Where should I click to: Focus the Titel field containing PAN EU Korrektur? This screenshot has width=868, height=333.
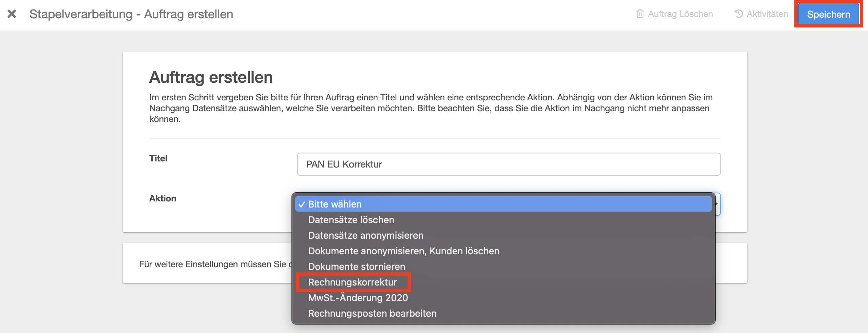[508, 164]
